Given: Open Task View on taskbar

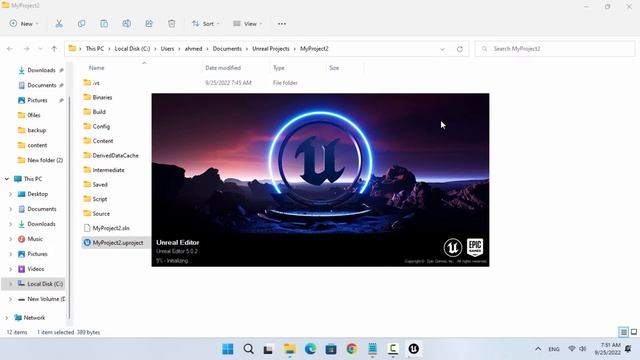Looking at the screenshot, I should pyautogui.click(x=268, y=349).
